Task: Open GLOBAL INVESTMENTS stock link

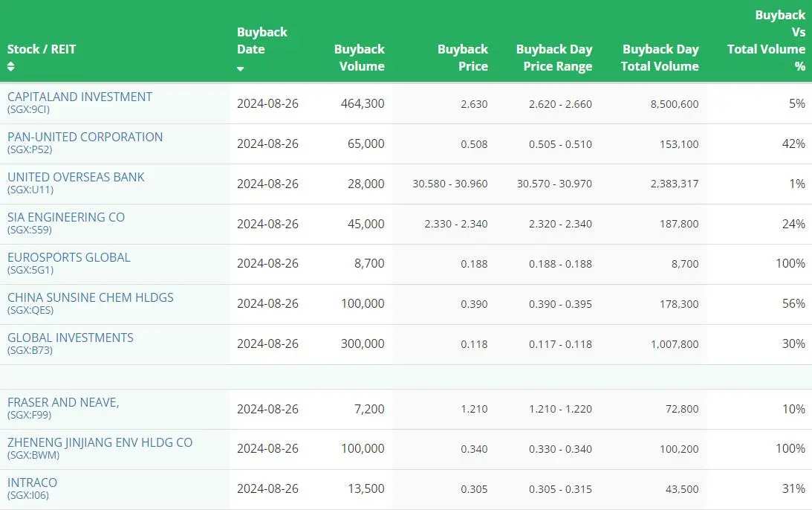Action: (x=71, y=338)
